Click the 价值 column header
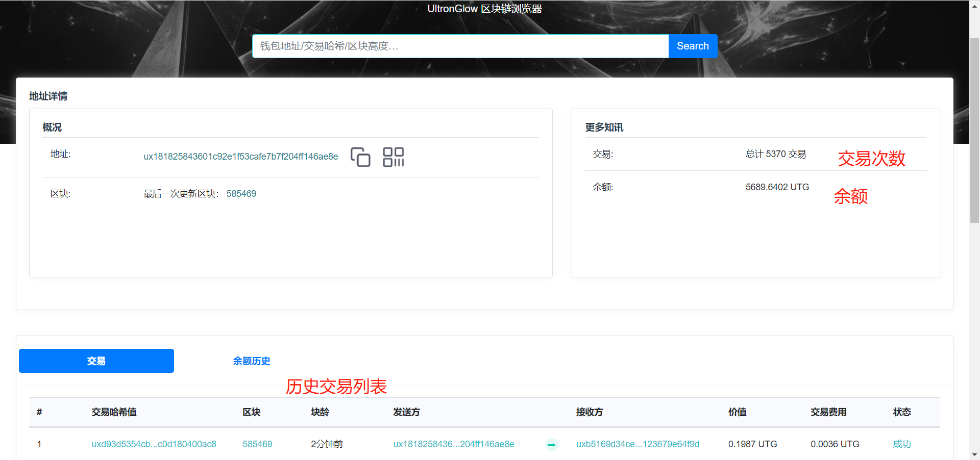Image resolution: width=980 pixels, height=460 pixels. click(737, 412)
